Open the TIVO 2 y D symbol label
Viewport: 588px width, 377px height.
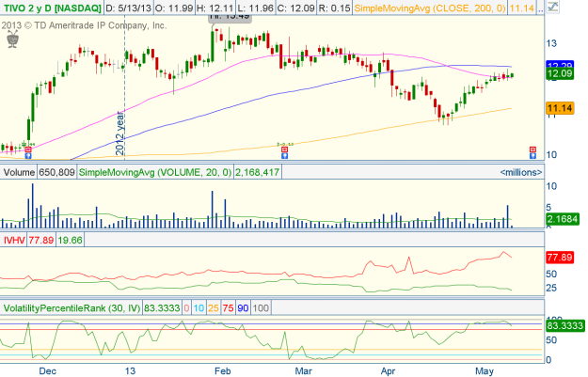coord(50,8)
